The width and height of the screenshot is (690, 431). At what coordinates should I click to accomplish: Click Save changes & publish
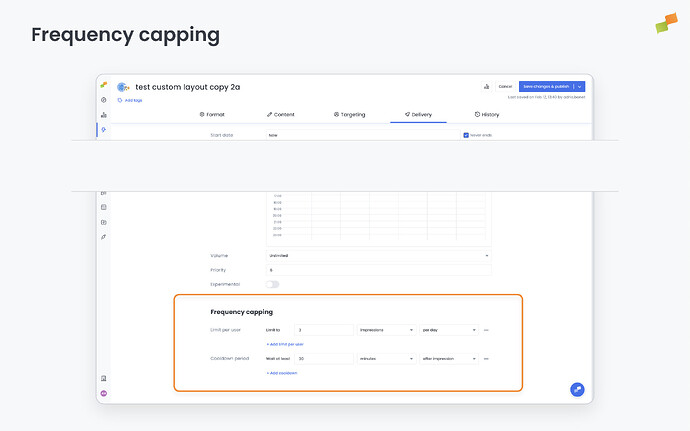click(547, 87)
